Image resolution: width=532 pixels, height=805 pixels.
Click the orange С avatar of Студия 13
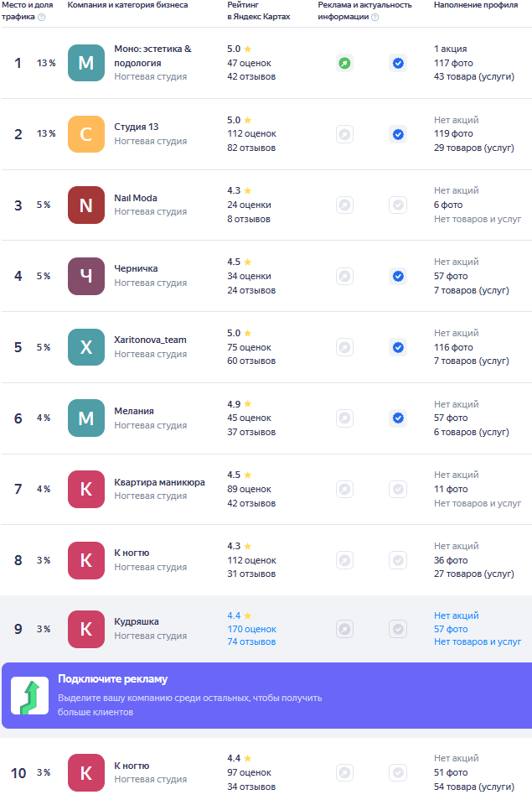86,134
